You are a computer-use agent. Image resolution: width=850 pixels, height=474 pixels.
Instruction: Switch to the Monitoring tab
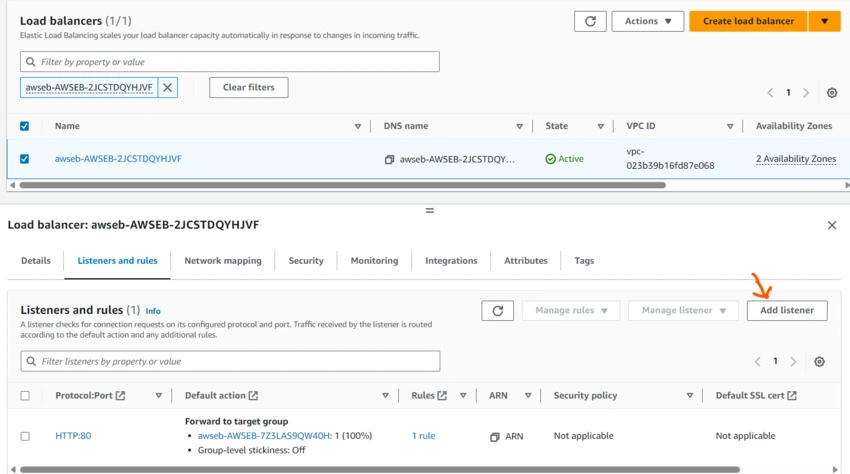coord(374,261)
